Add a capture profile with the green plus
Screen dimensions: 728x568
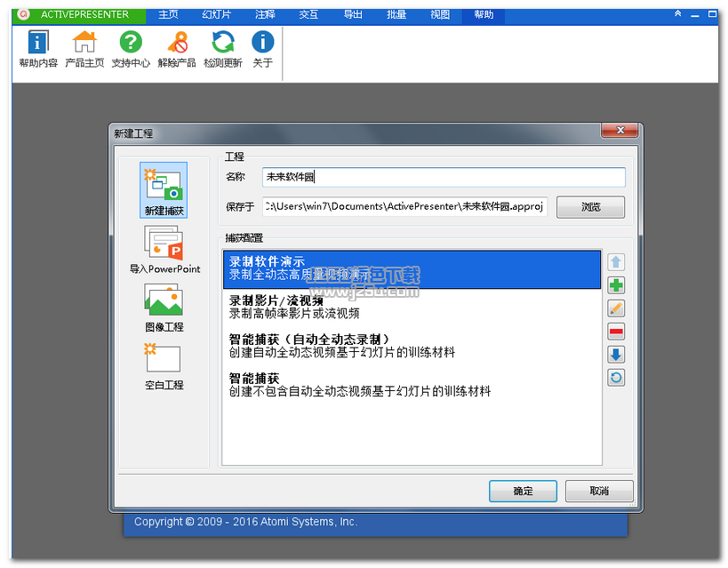(616, 285)
